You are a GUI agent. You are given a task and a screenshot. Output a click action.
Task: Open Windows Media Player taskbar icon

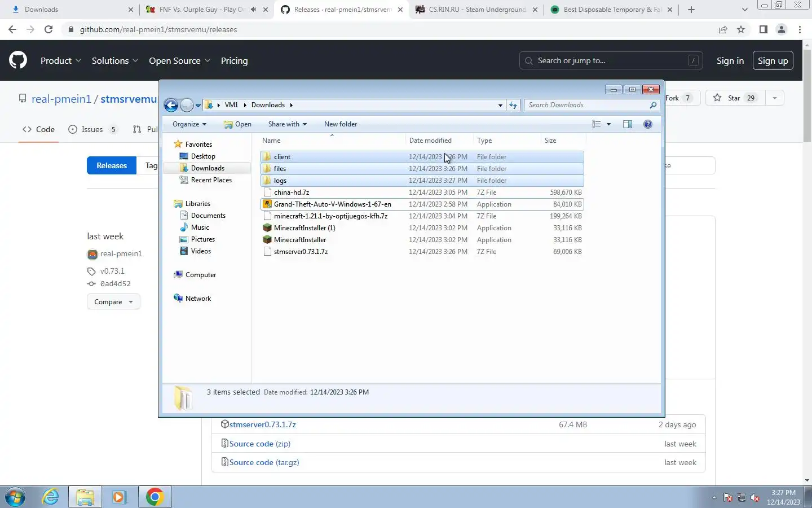119,497
